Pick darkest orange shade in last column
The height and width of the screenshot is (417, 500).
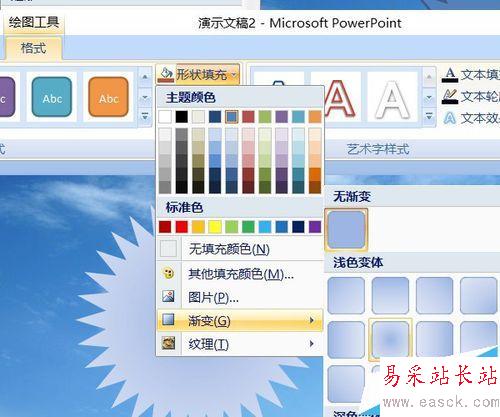click(x=315, y=187)
